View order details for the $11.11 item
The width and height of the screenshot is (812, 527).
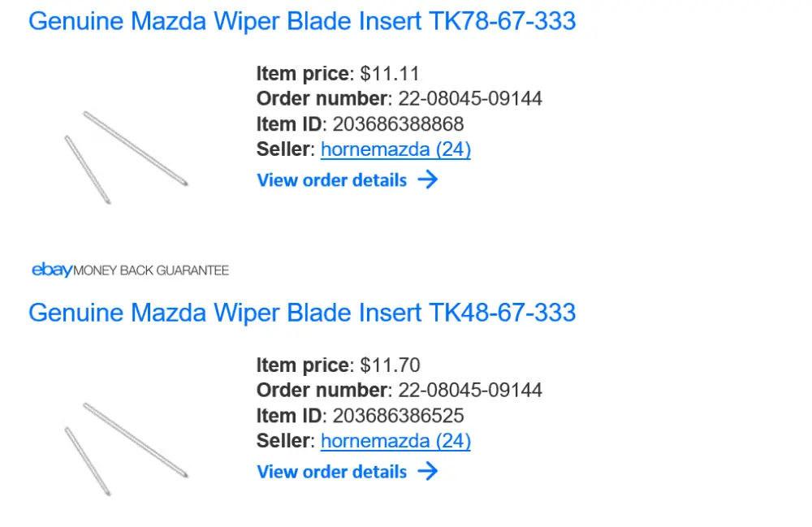pyautogui.click(x=331, y=180)
